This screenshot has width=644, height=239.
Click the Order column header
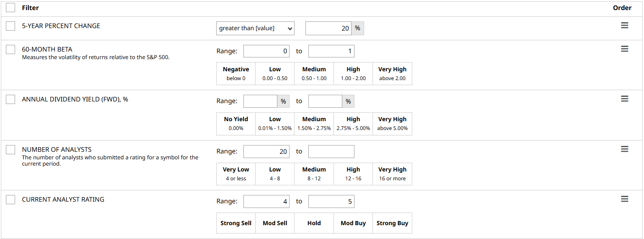pos(622,8)
